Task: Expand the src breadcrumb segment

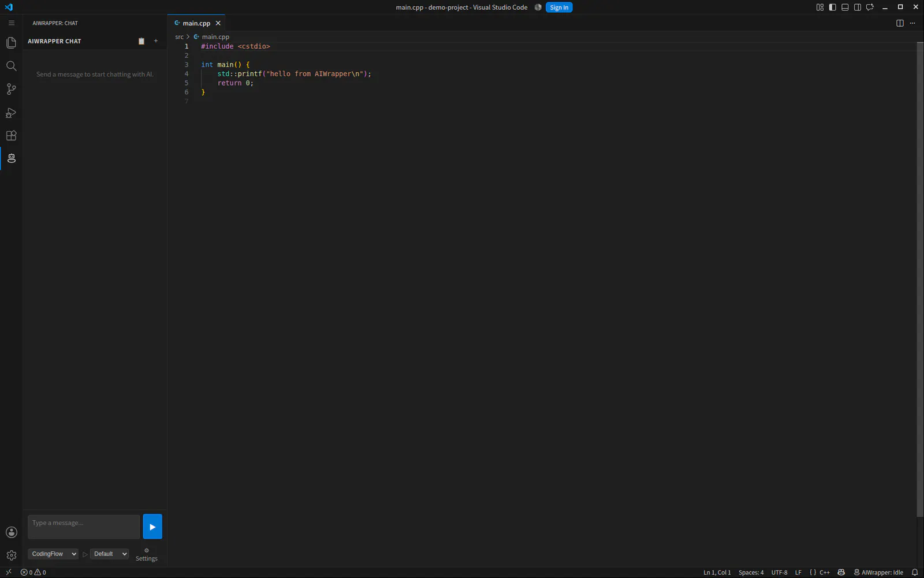Action: pyautogui.click(x=179, y=37)
